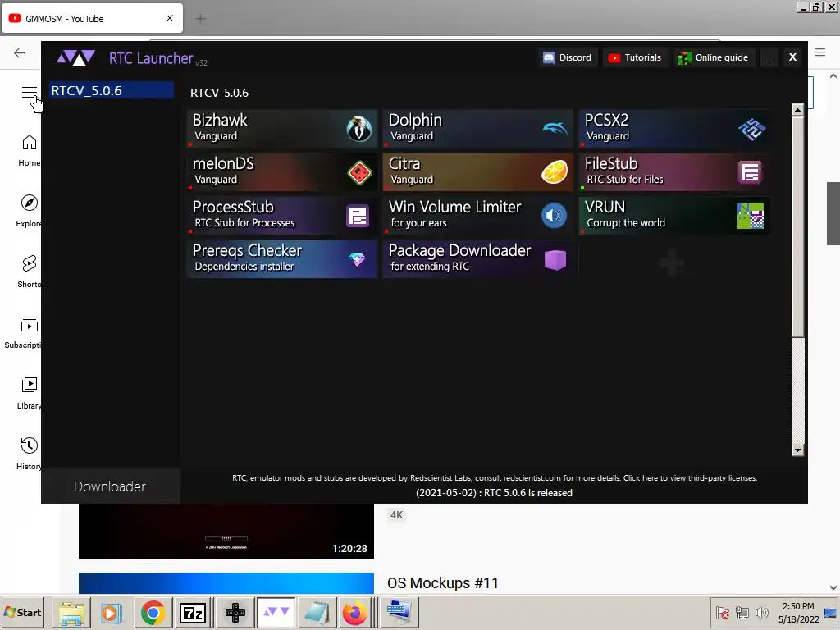This screenshot has height=630, width=840.
Task: Open the OS Mockups #11 blue thumbnail
Action: [x=226, y=583]
